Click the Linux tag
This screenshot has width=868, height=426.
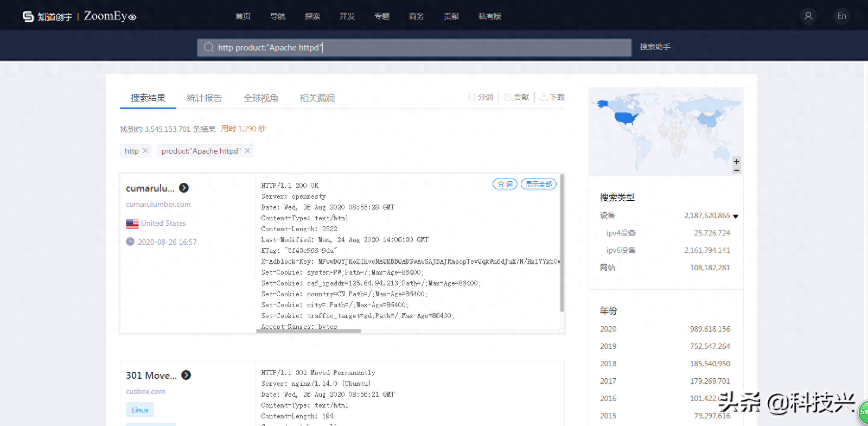point(140,410)
